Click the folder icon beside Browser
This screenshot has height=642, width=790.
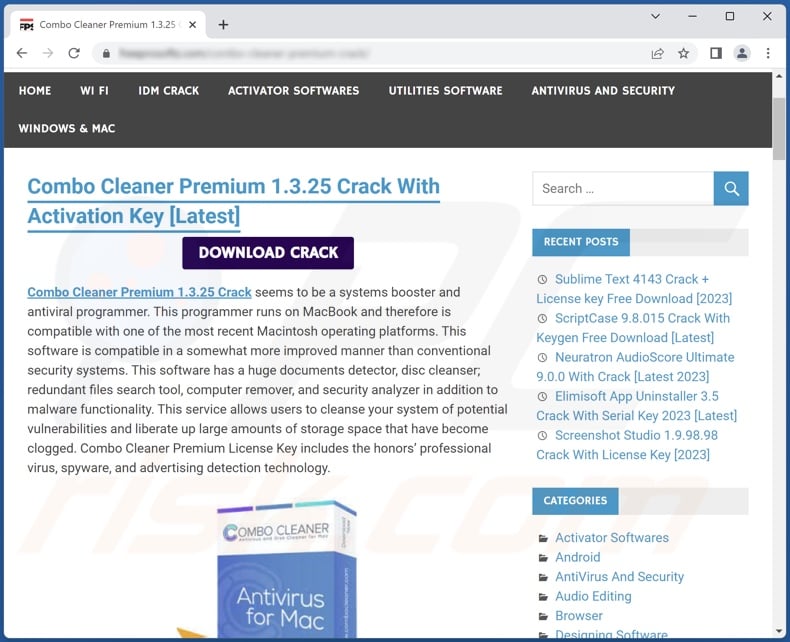543,616
